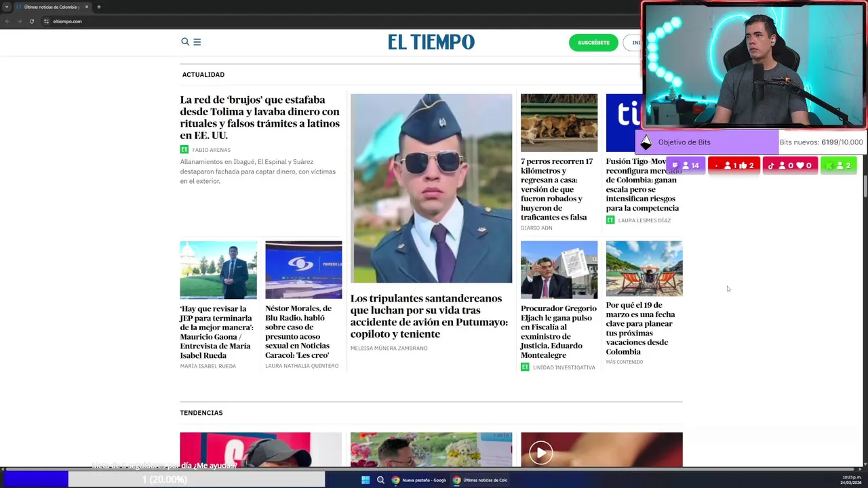Open the El Tiempo search icon
Image resolution: width=868 pixels, height=488 pixels.
click(x=184, y=42)
